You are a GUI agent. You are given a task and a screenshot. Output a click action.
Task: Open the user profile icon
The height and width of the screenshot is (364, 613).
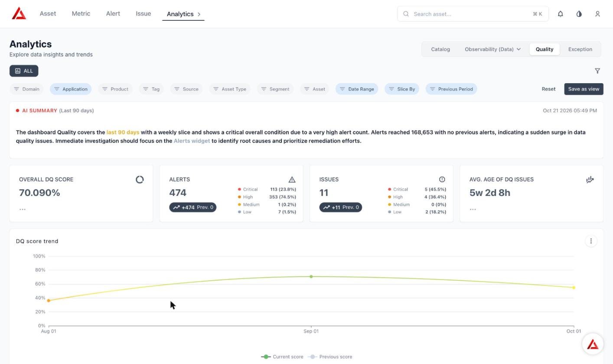click(597, 14)
